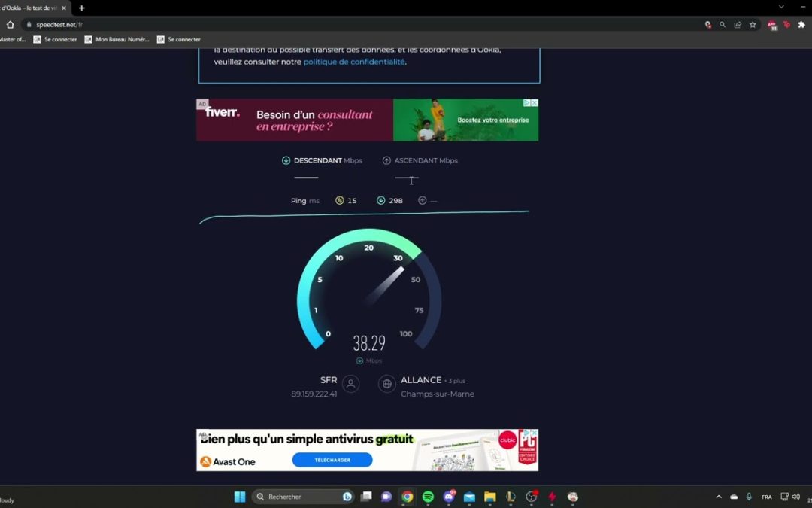Launch League of Legends from taskbar
The image size is (812, 508).
coord(511,497)
